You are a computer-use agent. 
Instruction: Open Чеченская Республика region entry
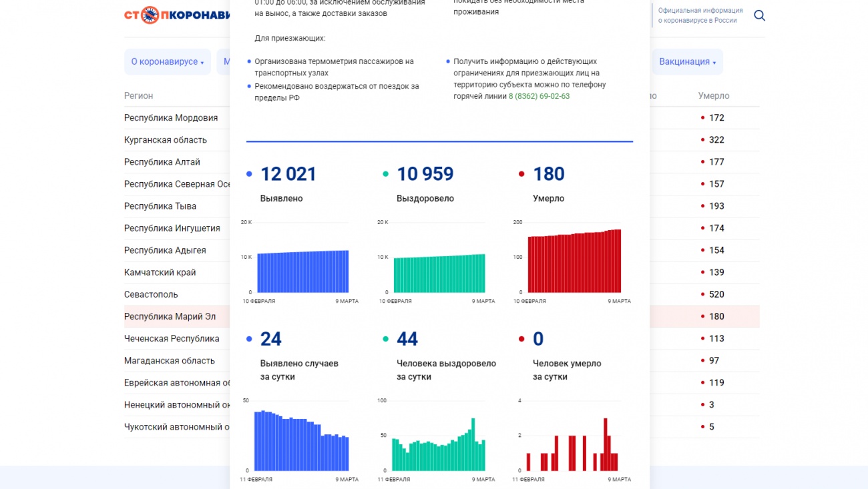[x=172, y=339]
